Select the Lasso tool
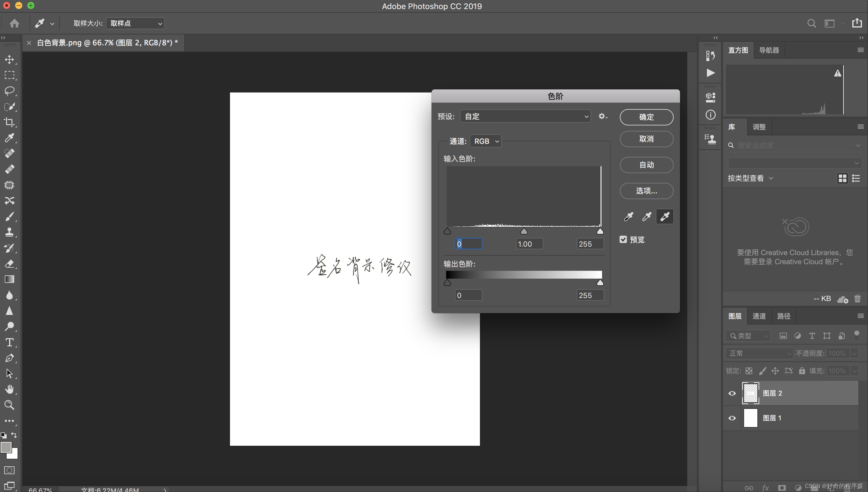 [9, 91]
